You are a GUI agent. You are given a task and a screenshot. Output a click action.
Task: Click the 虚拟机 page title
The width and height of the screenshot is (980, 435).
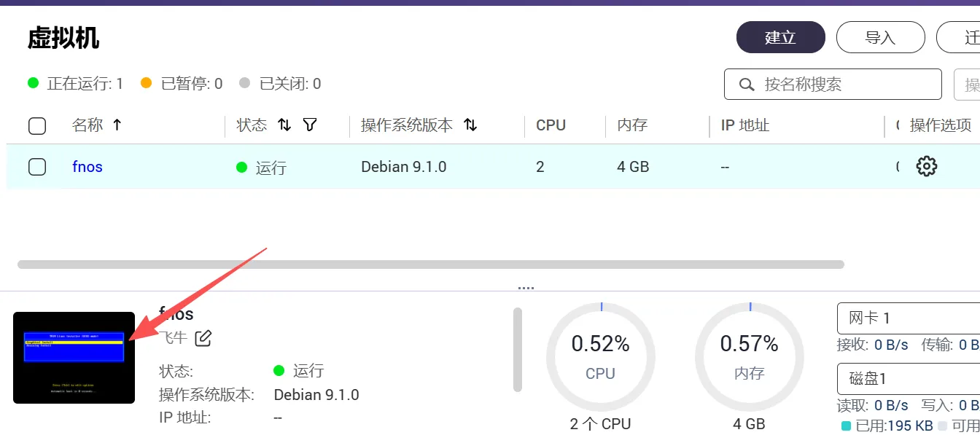pos(63,39)
